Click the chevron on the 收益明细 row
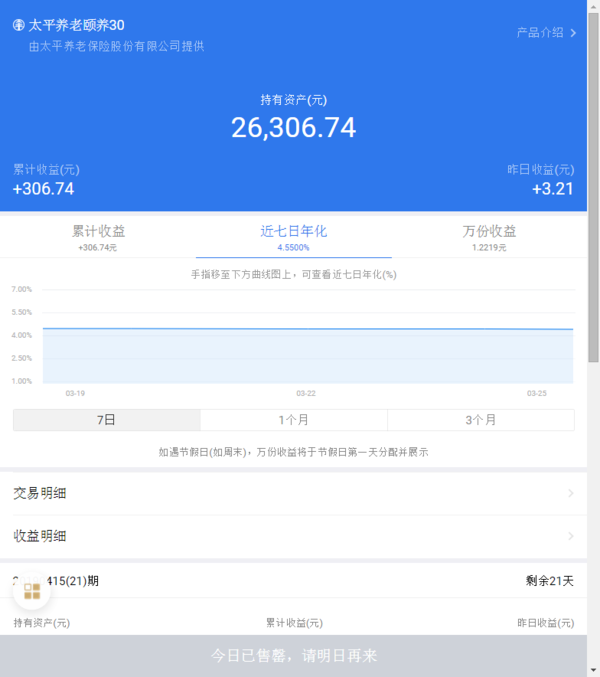 [571, 536]
